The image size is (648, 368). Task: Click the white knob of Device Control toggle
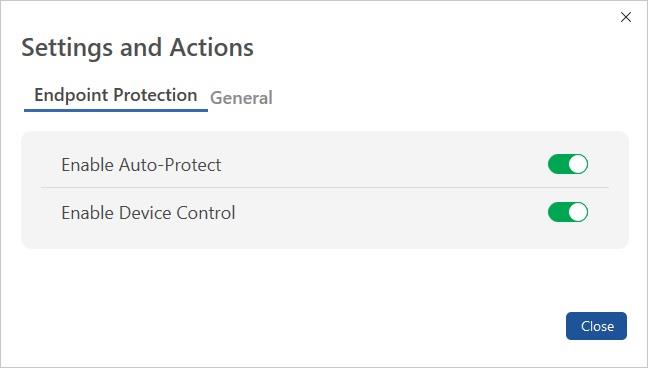tap(578, 212)
